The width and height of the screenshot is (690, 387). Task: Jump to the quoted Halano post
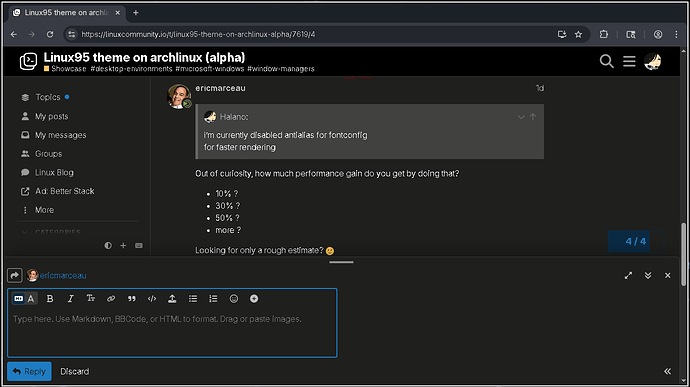click(x=533, y=117)
